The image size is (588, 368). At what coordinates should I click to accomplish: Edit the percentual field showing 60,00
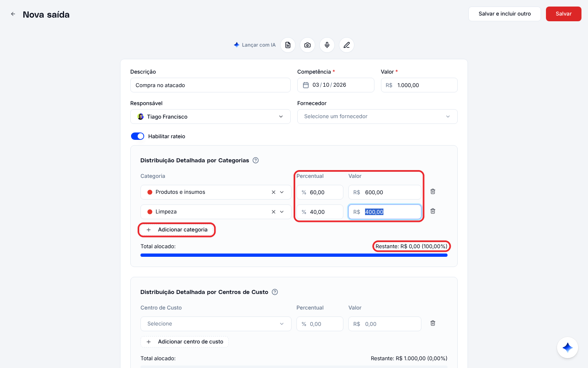click(320, 192)
